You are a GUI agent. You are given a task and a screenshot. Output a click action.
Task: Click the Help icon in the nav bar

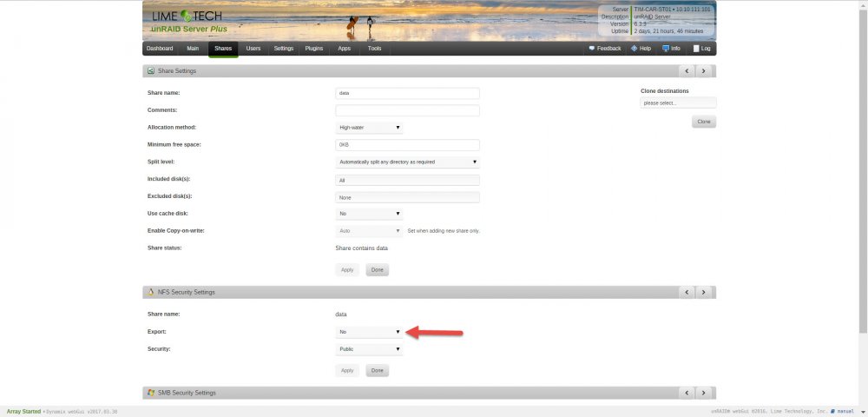tap(634, 49)
